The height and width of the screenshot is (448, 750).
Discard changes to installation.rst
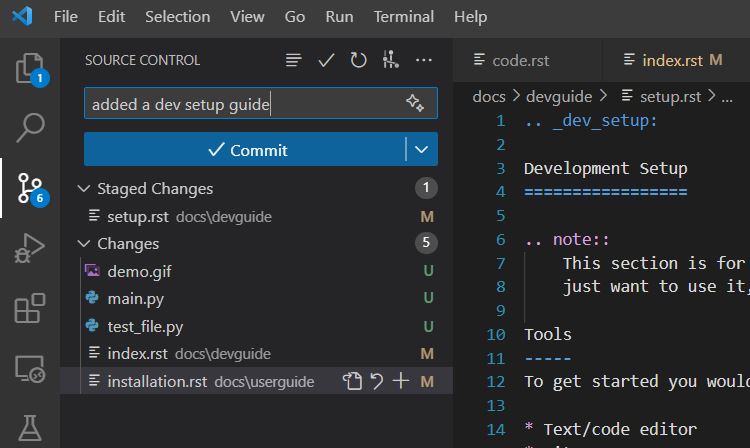coord(377,381)
